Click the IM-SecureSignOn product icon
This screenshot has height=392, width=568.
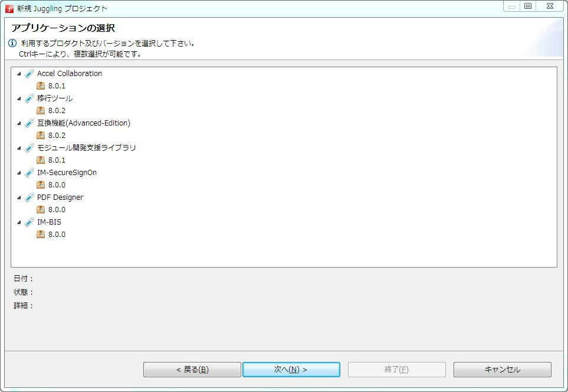tap(29, 173)
